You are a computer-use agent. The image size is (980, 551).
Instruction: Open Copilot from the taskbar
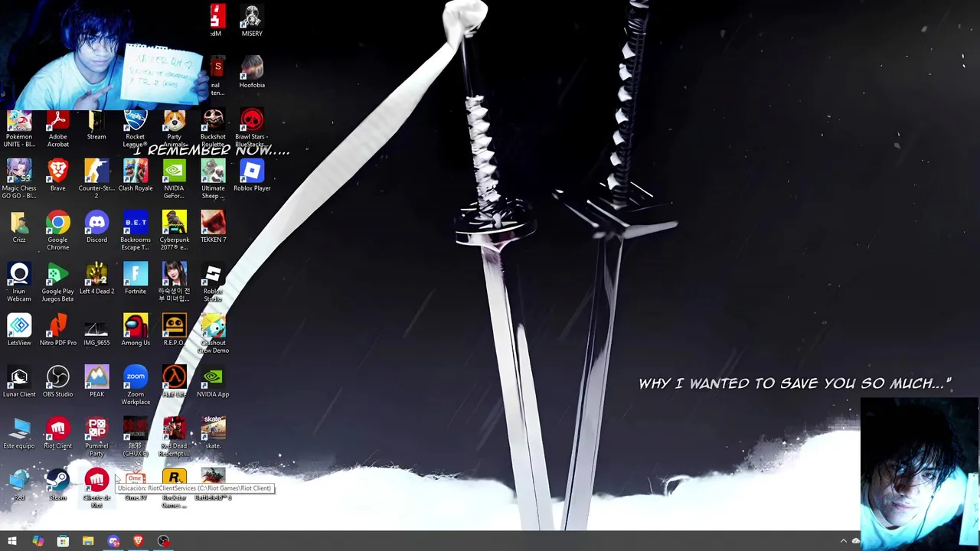coord(38,541)
